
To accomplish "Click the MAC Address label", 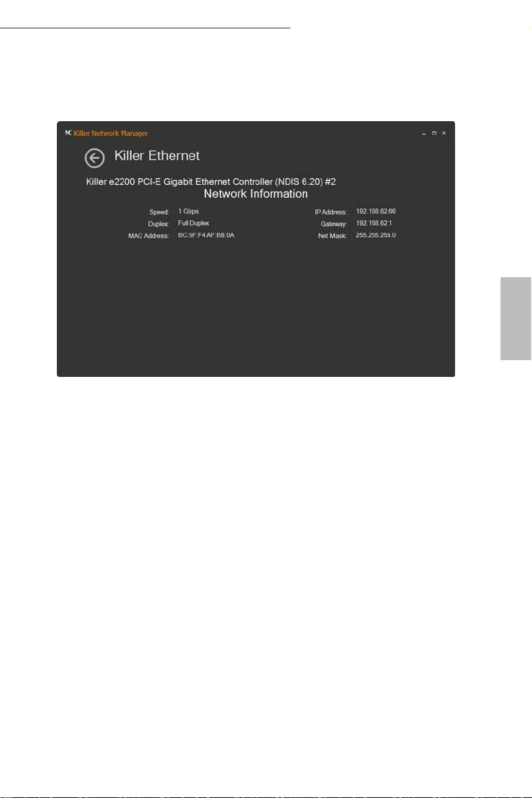I will pyautogui.click(x=149, y=236).
